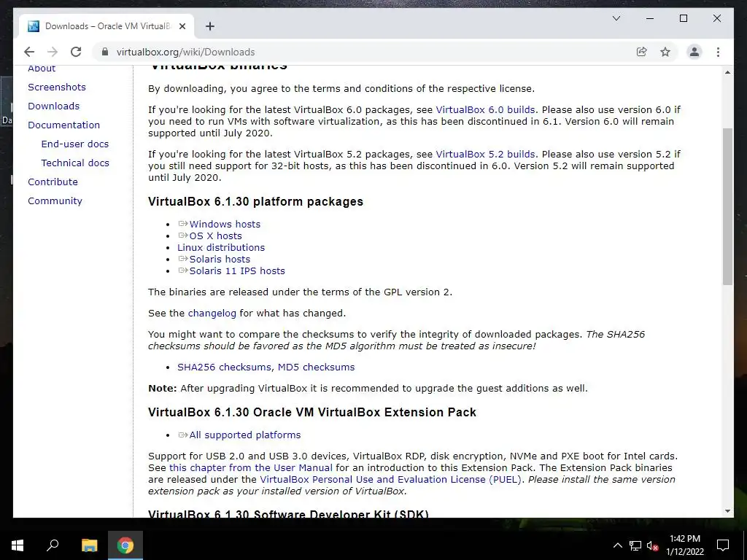Open this chapter from the User Manual
747x560 pixels.
(x=251, y=467)
